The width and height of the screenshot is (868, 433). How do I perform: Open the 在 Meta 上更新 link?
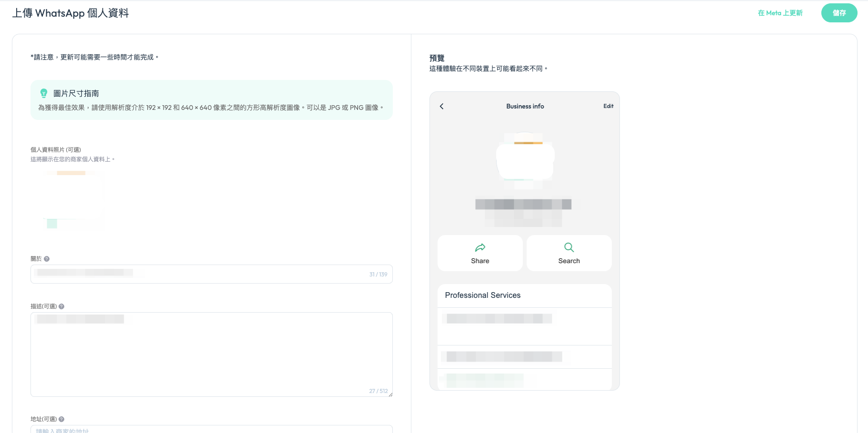pos(780,13)
